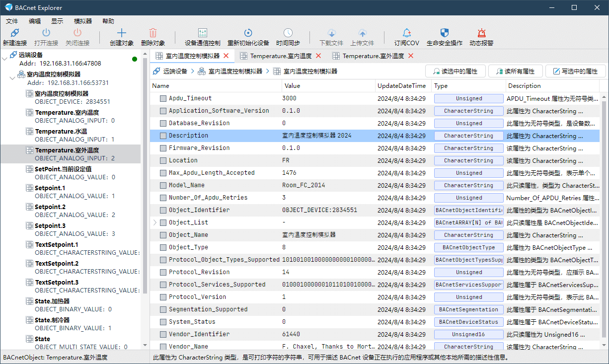Click the 重新初始化设备 reinitialize device icon
Image resolution: width=609 pixels, height=364 pixels.
[248, 33]
